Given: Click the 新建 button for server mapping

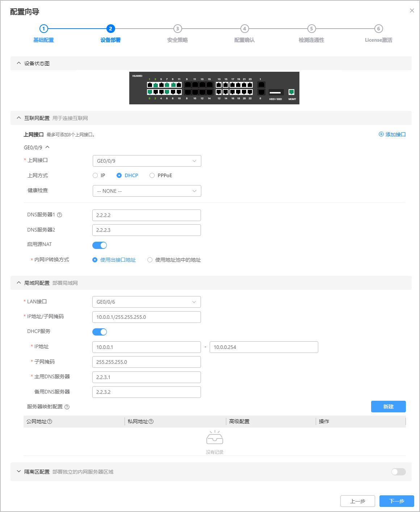Looking at the screenshot, I should point(388,407).
